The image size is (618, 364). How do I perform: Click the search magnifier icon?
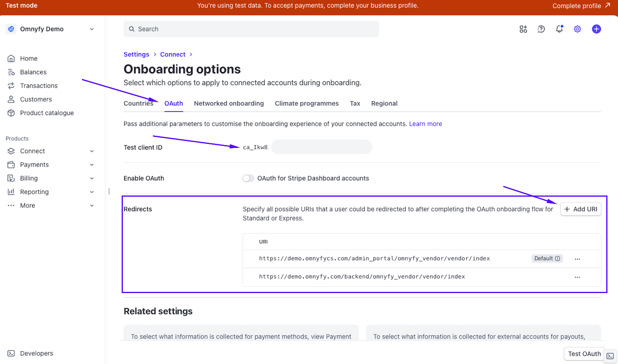click(x=131, y=29)
